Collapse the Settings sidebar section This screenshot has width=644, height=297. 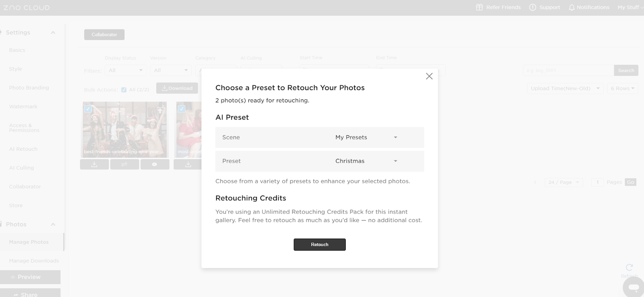pos(53,33)
